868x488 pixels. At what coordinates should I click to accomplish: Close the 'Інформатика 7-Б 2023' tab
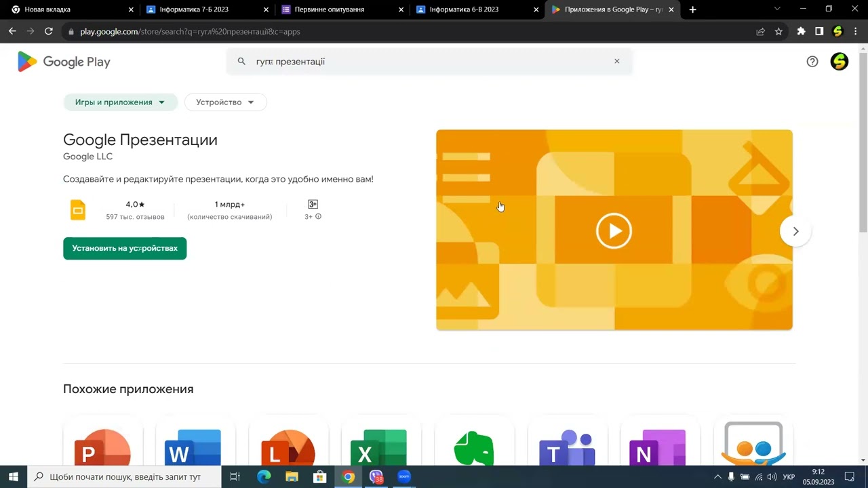(267, 9)
